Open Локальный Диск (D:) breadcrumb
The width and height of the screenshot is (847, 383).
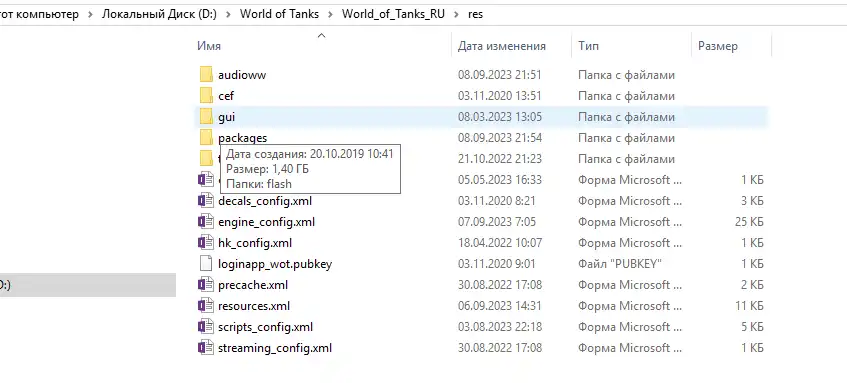click(x=159, y=14)
